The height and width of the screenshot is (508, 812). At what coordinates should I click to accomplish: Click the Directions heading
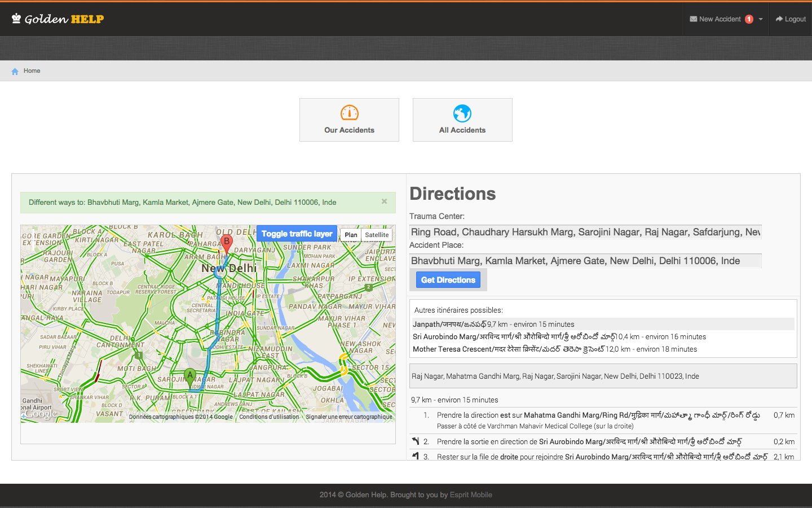[452, 194]
